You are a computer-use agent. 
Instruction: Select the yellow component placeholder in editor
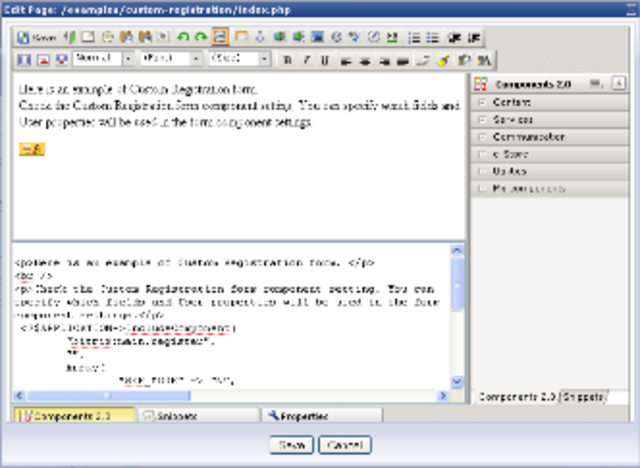click(x=32, y=149)
